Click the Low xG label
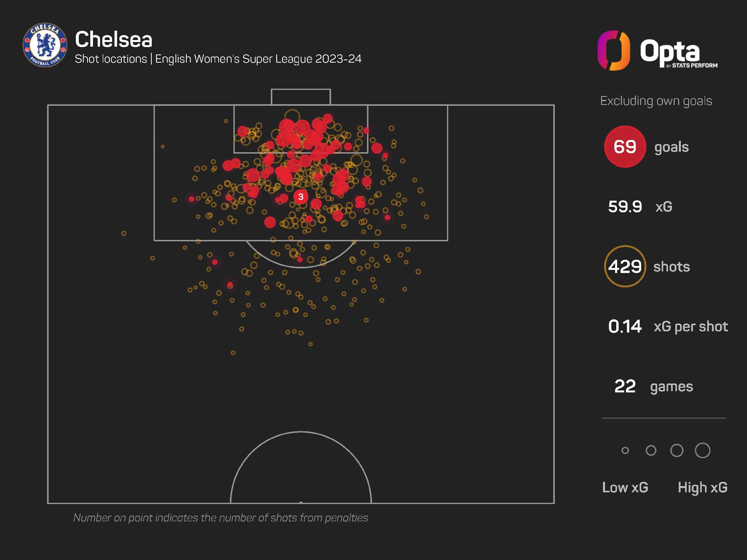The height and width of the screenshot is (560, 747). pyautogui.click(x=625, y=487)
